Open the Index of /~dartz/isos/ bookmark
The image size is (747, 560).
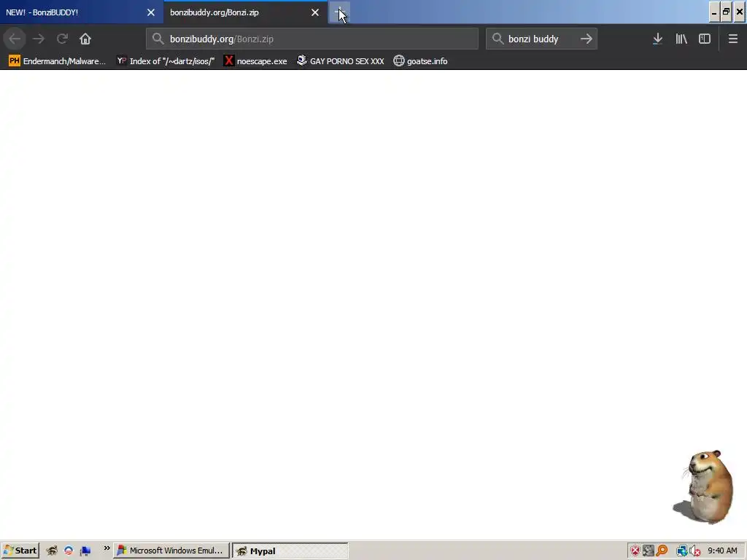coord(166,61)
